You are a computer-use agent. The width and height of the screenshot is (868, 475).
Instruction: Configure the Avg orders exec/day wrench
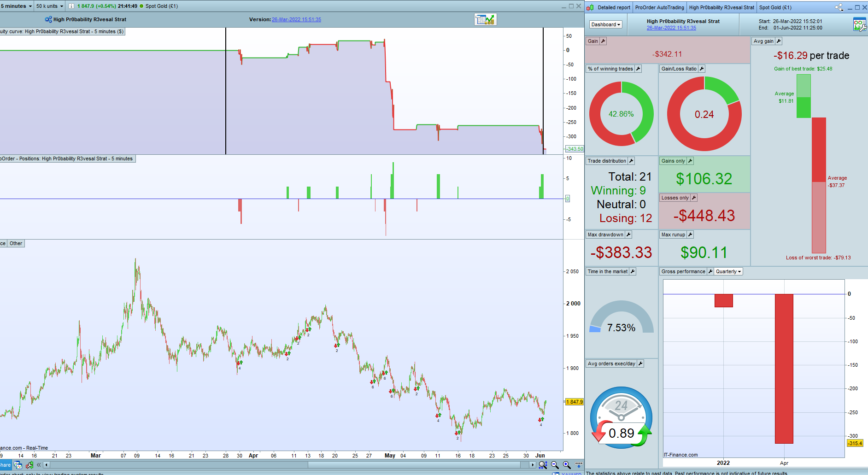640,364
